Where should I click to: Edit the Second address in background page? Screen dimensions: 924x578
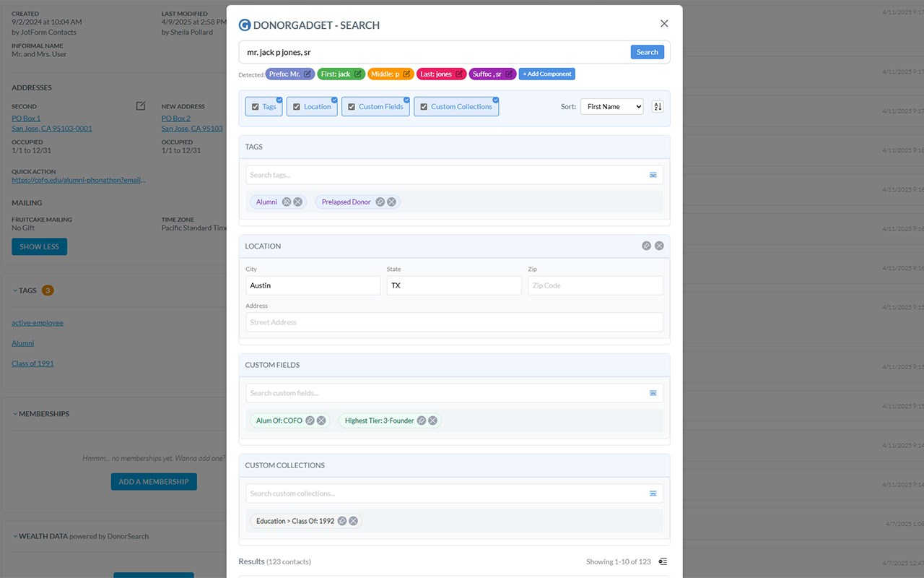tap(141, 106)
